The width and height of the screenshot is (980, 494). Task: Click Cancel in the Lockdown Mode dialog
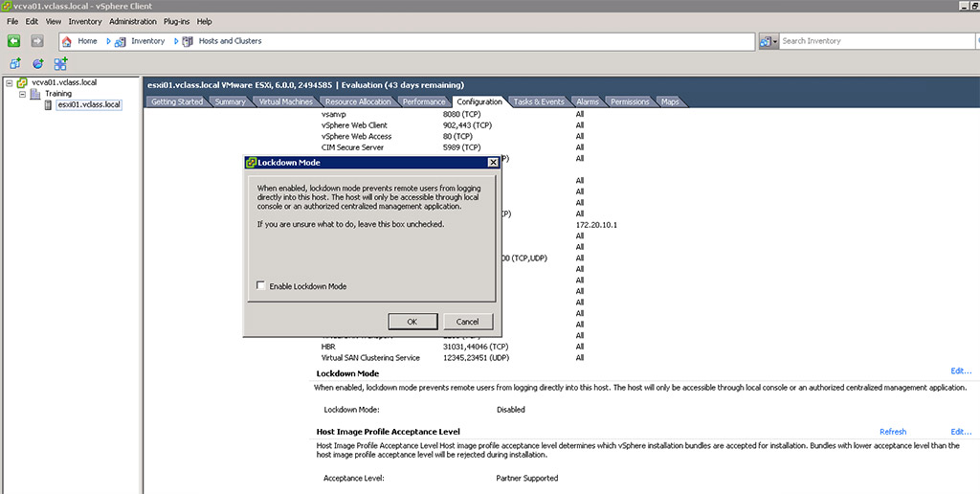467,322
